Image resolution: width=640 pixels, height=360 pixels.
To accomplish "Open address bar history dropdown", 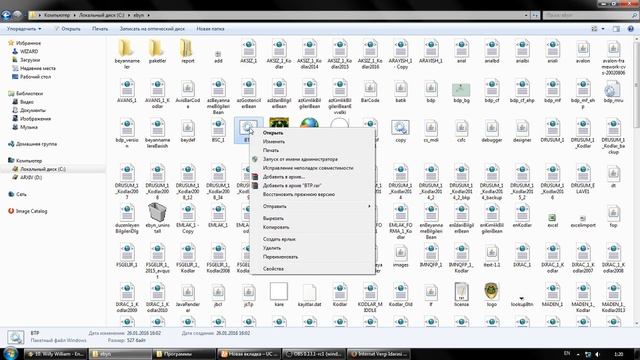I will (526, 15).
